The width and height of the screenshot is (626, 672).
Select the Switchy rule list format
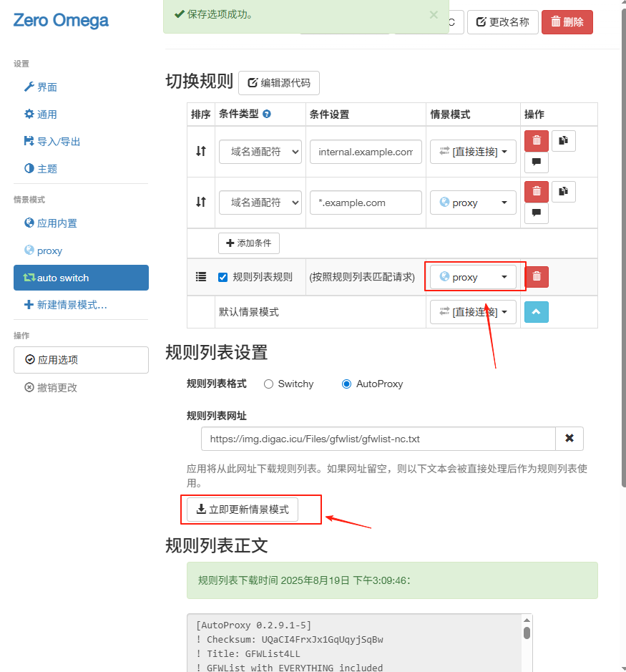tap(269, 384)
